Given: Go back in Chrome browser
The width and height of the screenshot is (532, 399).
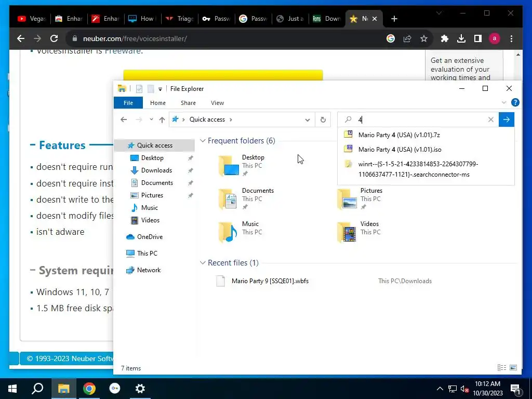Looking at the screenshot, I should 21,38.
